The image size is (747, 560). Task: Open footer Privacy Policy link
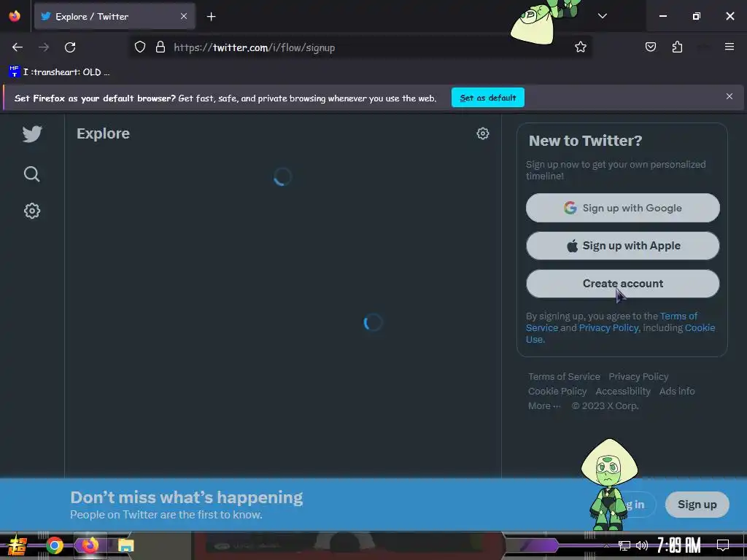[x=638, y=377]
